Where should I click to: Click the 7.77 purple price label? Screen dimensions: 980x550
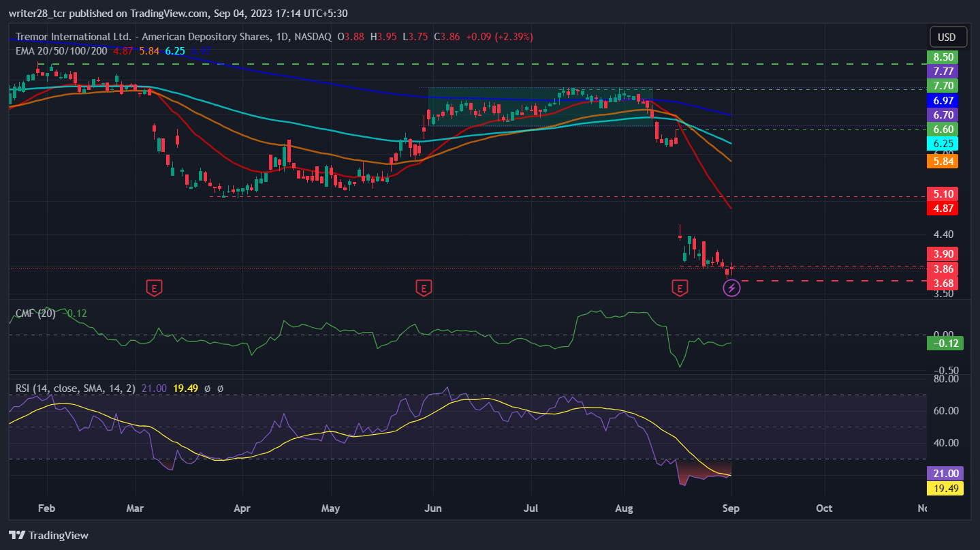point(943,71)
